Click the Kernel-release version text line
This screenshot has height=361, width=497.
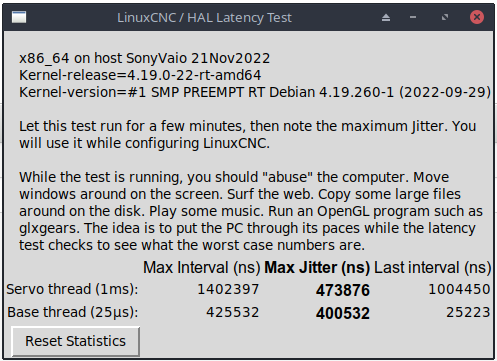click(x=140, y=75)
